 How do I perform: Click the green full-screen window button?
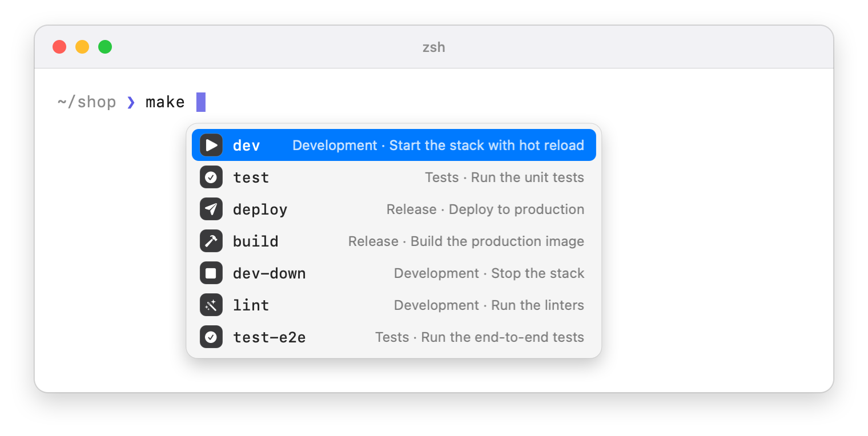click(105, 47)
